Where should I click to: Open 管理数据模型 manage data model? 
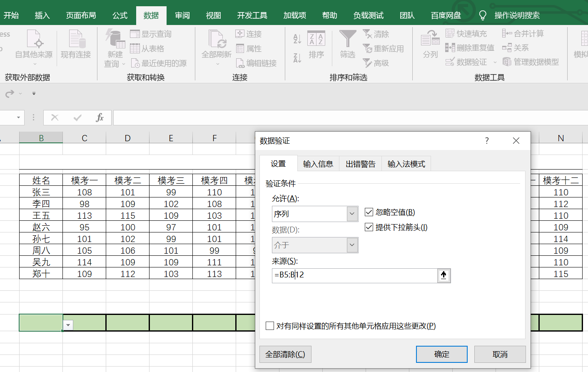coord(531,62)
